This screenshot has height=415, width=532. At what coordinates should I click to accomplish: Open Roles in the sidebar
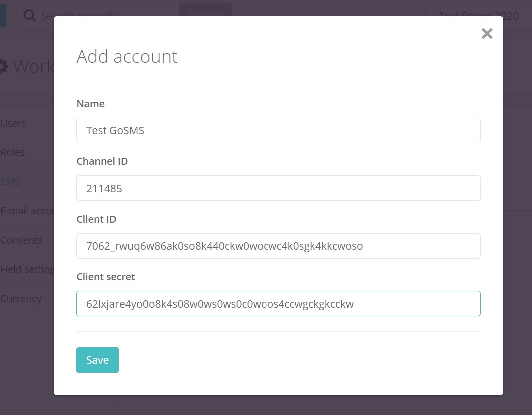coord(13,152)
